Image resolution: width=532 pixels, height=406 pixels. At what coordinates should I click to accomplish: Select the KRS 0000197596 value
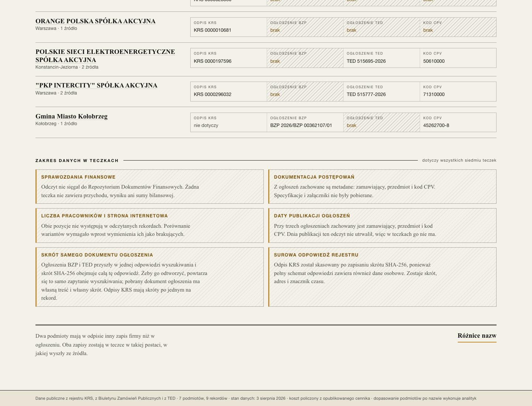point(212,61)
